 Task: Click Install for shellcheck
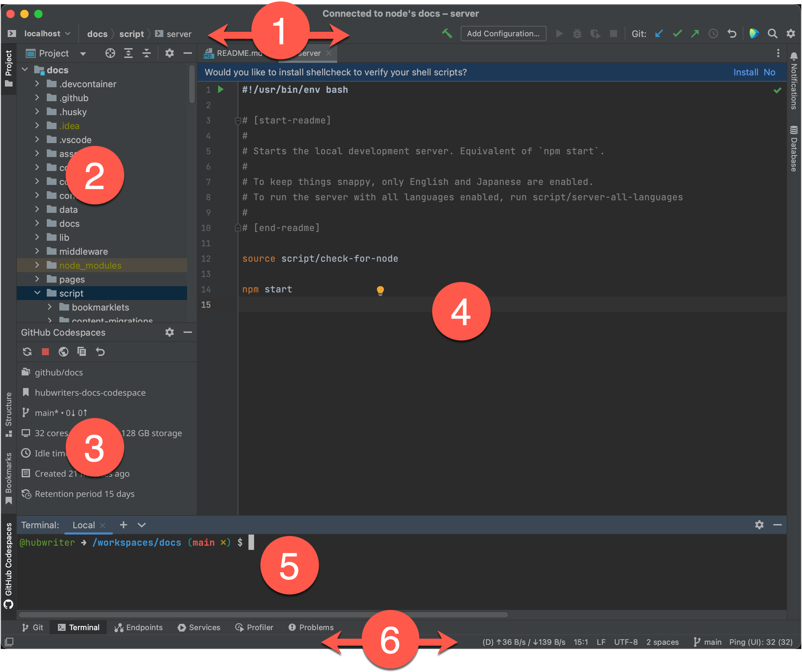pyautogui.click(x=746, y=72)
